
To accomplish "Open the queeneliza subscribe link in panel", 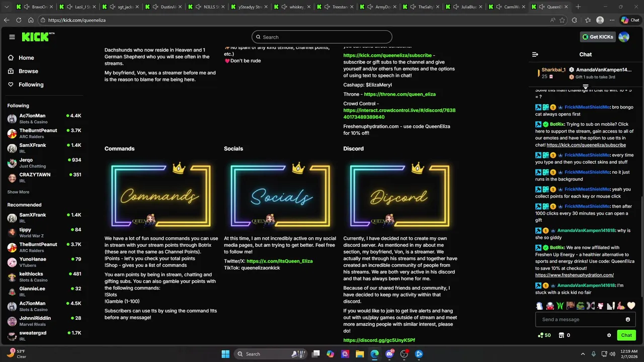I will pos(387,55).
